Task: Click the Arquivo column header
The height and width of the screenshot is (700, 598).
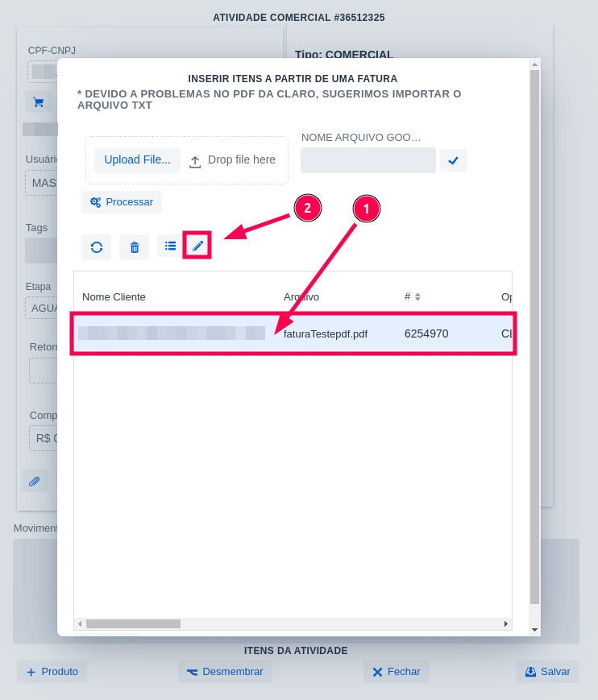Action: (x=301, y=296)
